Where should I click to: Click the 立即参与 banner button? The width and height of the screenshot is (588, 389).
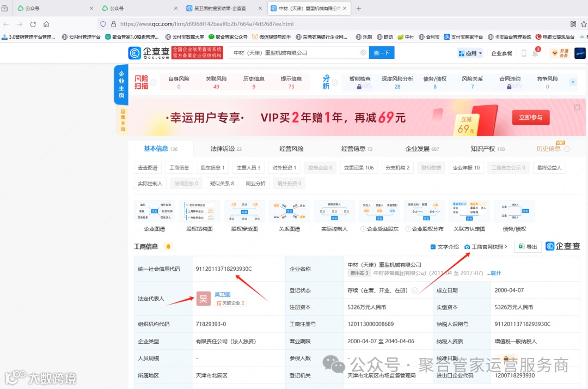[x=531, y=118]
